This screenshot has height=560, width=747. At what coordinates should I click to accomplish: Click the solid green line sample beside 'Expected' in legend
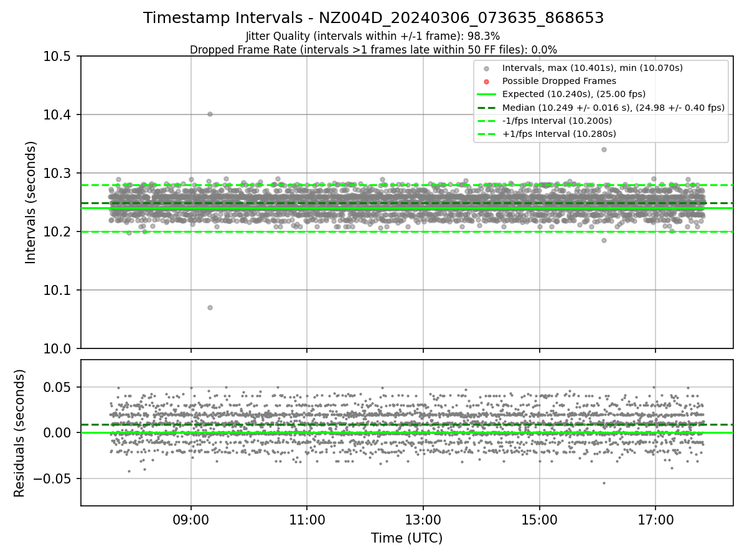tap(487, 95)
